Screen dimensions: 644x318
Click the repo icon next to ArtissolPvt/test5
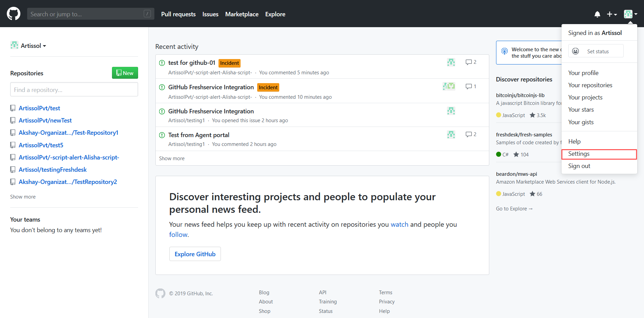13,145
